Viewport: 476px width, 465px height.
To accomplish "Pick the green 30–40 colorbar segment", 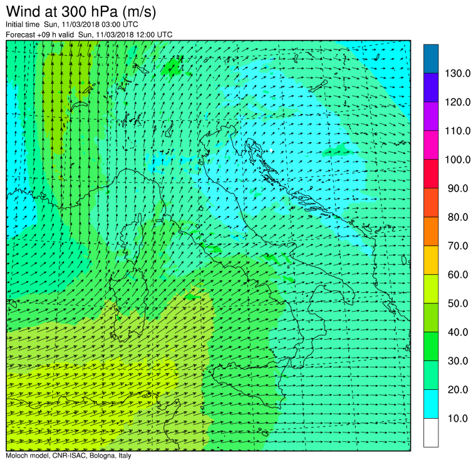I will click(431, 346).
